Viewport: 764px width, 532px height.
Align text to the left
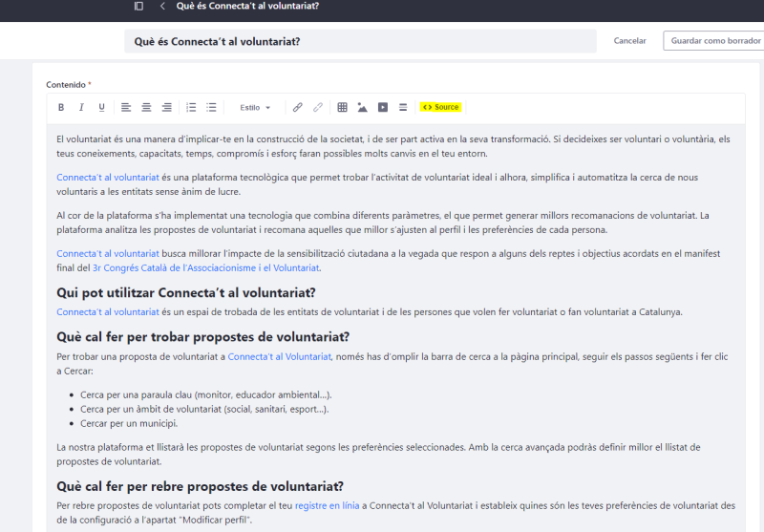click(126, 107)
